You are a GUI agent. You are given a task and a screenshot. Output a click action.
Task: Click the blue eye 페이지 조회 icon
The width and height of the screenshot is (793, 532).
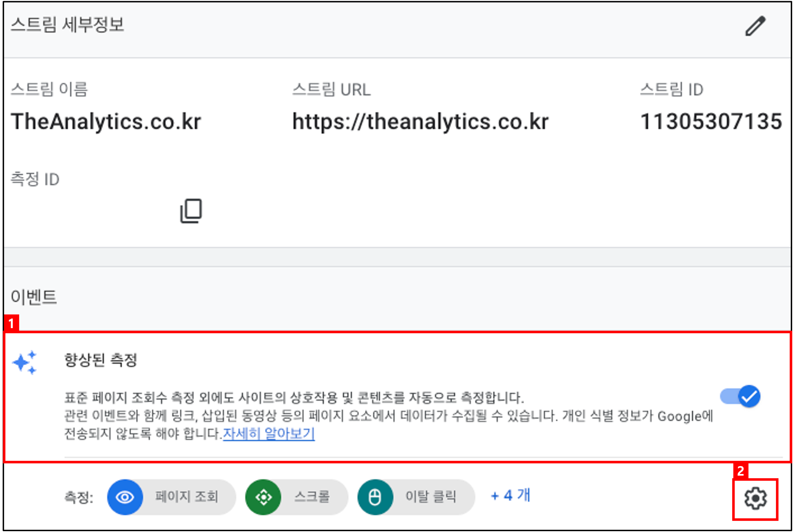(125, 497)
